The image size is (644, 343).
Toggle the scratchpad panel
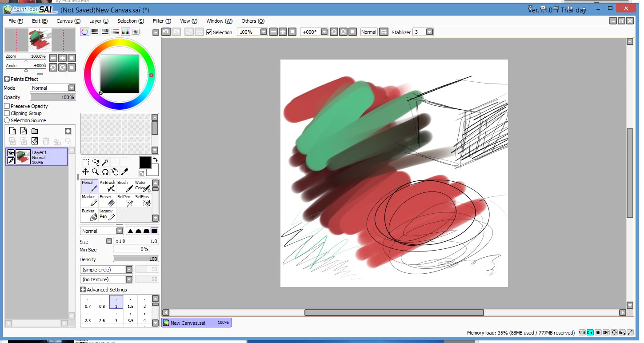136,32
